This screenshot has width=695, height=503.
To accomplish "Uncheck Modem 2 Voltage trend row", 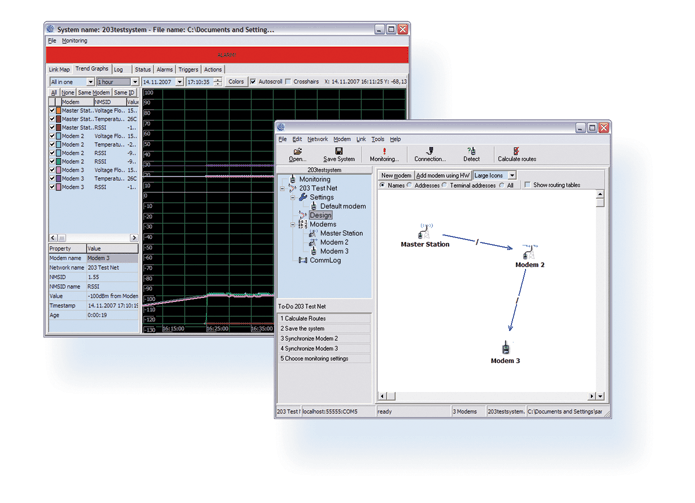I will [52, 136].
